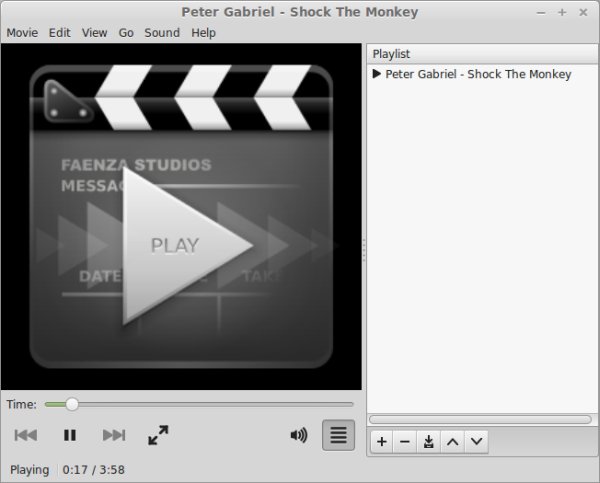Close the player window
The height and width of the screenshot is (483, 600).
coord(583,13)
